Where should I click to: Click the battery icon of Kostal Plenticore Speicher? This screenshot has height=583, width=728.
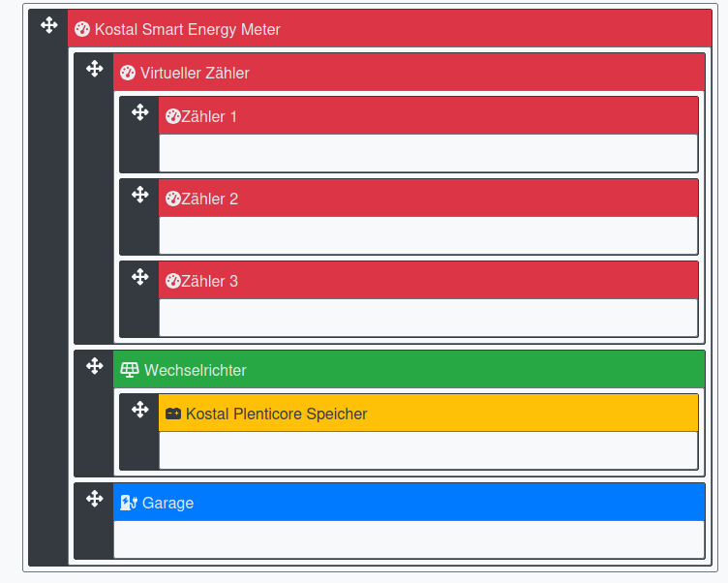(173, 414)
